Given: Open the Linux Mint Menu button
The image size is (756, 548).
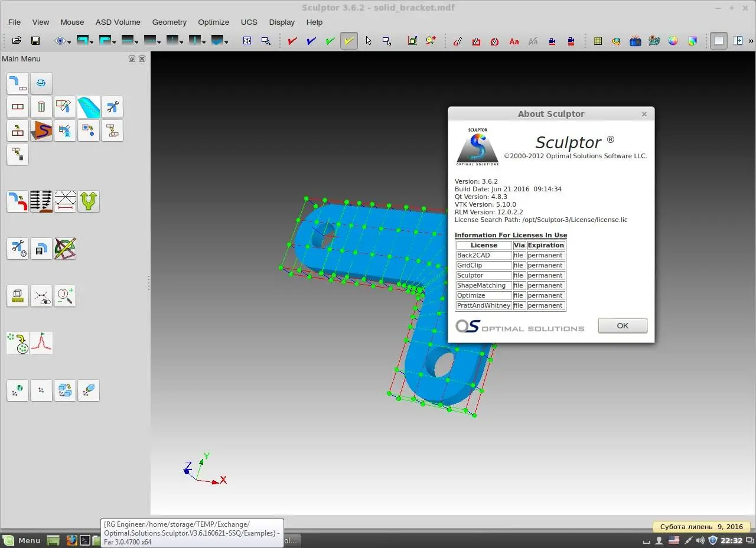Looking at the screenshot, I should [21, 540].
